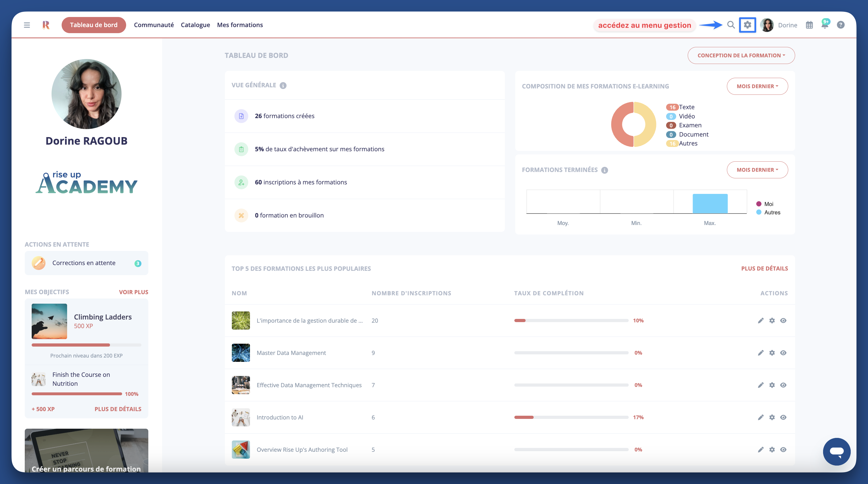Toggle the Autres series in bar chart legend
Viewport: 868px width, 484px height.
click(768, 212)
